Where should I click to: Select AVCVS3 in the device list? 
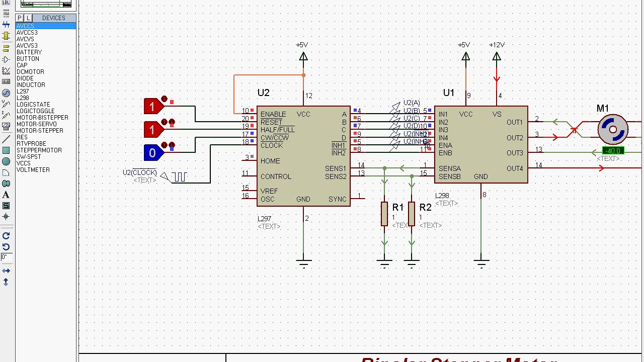(46, 46)
